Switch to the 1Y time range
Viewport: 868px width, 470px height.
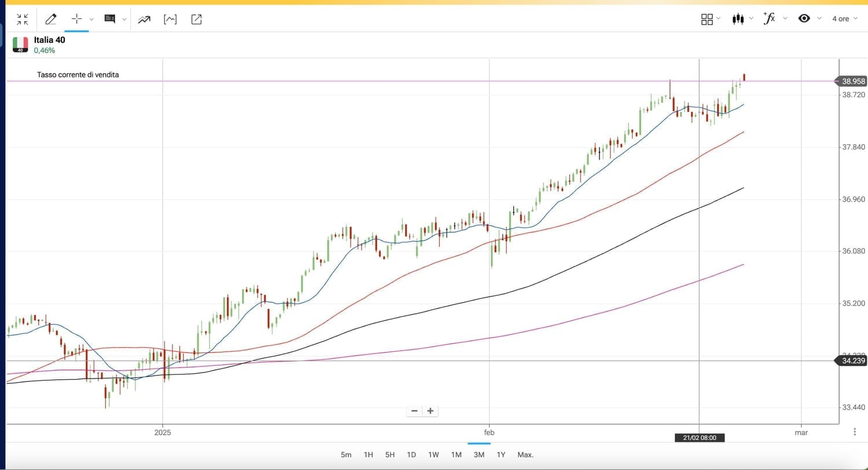501,454
